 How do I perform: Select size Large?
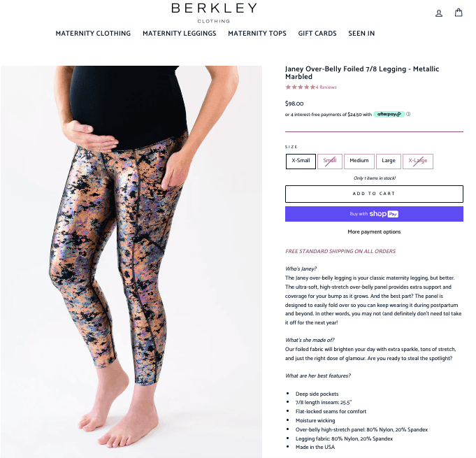coord(388,162)
